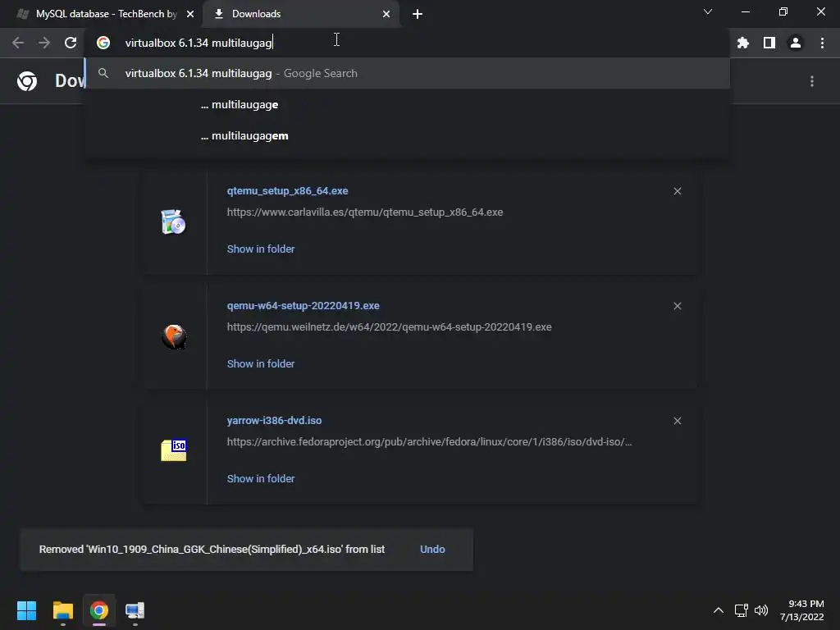Open the profile avatar menu
This screenshot has height=630, width=840.
point(796,43)
